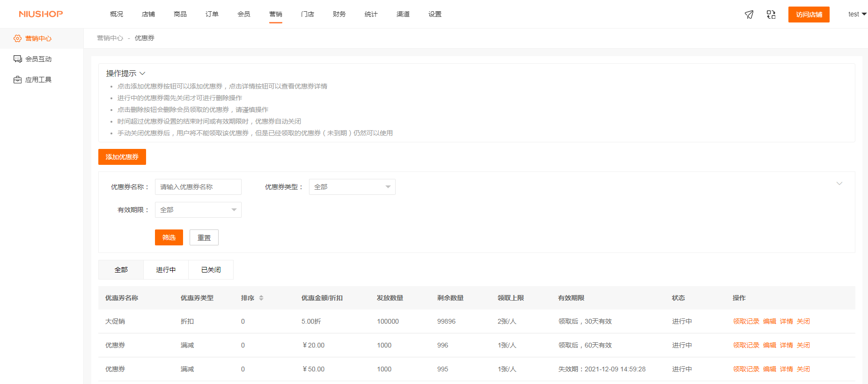Open the 优惠券类型 dropdown
The height and width of the screenshot is (384, 868).
(352, 187)
